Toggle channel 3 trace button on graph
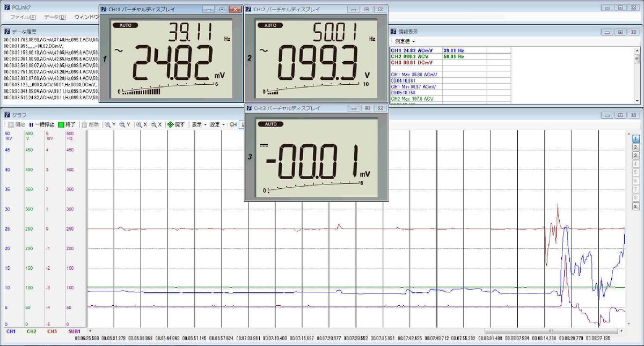The height and width of the screenshot is (346, 644). (635, 155)
